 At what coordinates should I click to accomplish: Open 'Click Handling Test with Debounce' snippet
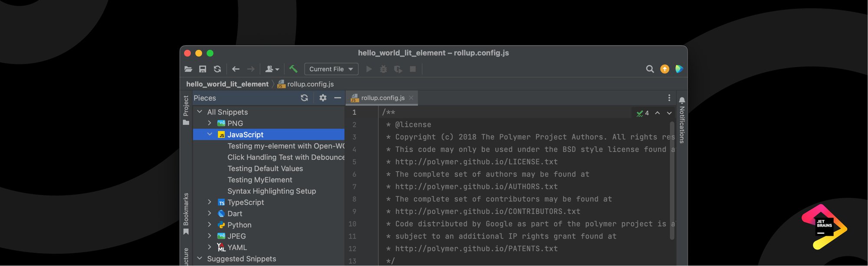click(x=286, y=157)
